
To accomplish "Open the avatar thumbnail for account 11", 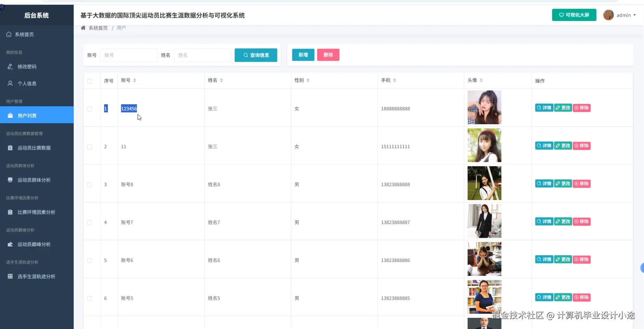I will (484, 145).
